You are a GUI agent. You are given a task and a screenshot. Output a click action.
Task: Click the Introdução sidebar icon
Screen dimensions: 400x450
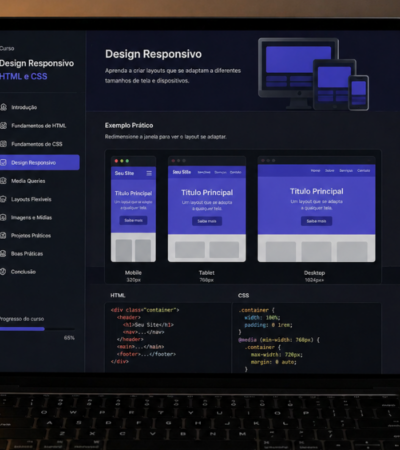click(x=3, y=107)
